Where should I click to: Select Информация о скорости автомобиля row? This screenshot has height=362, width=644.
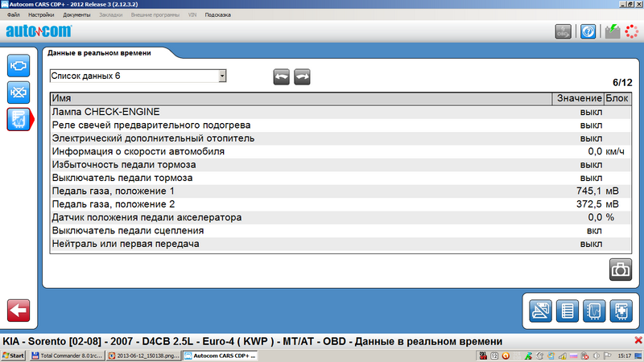coord(341,151)
